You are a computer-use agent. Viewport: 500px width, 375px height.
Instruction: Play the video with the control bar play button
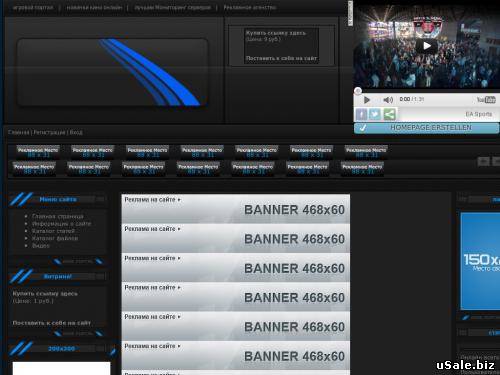[x=367, y=100]
